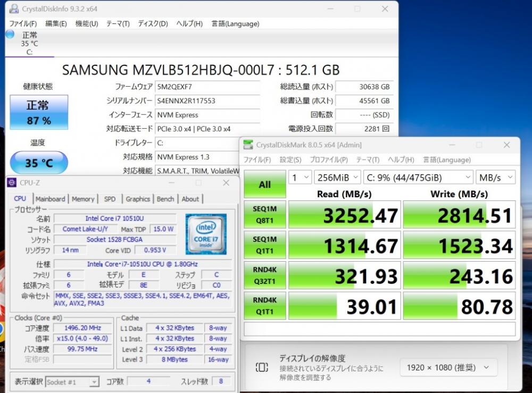Switch to the Mainboard tab in CPU-Z
Screen dimensions: 532x393
(50, 199)
